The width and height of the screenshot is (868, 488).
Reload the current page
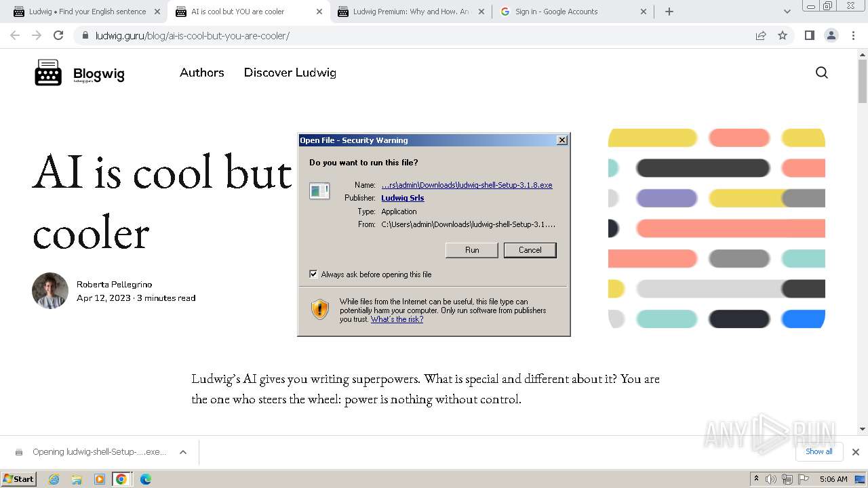tap(58, 35)
